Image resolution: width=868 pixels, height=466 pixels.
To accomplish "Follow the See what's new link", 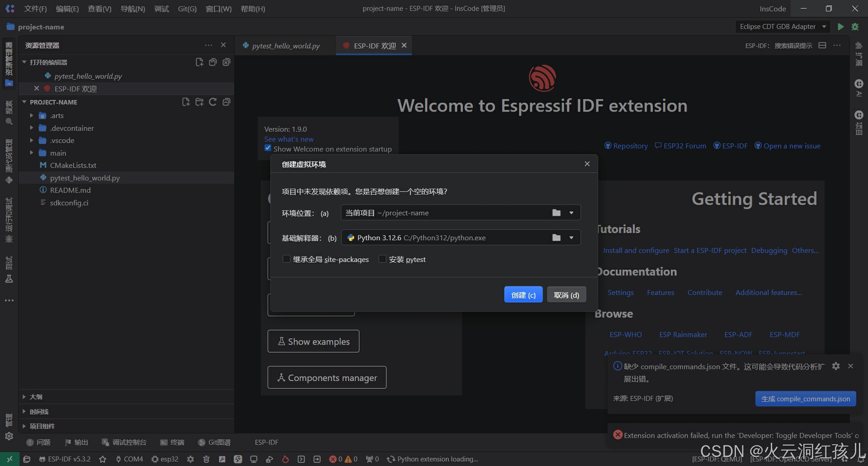I will [289, 139].
